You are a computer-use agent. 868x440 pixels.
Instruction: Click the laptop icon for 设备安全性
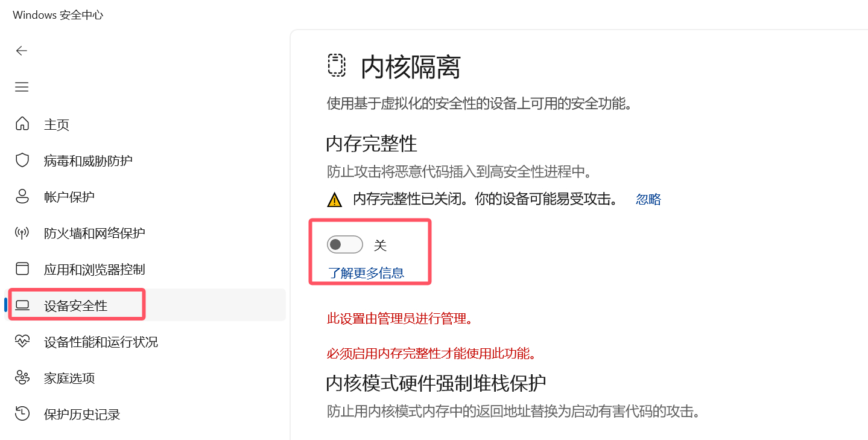[x=22, y=305]
